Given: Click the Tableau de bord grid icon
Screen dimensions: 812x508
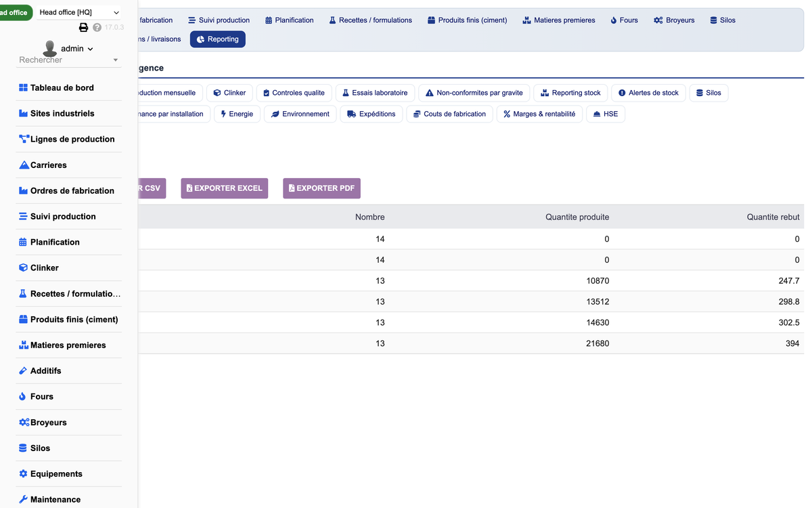Looking at the screenshot, I should point(24,87).
